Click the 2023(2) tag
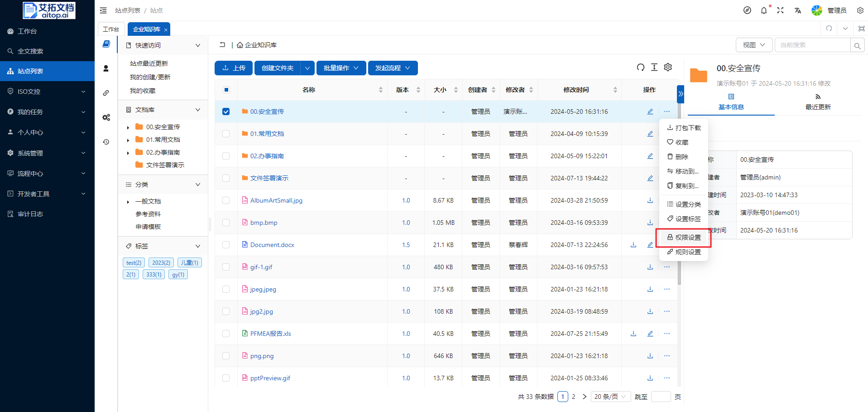 161,263
